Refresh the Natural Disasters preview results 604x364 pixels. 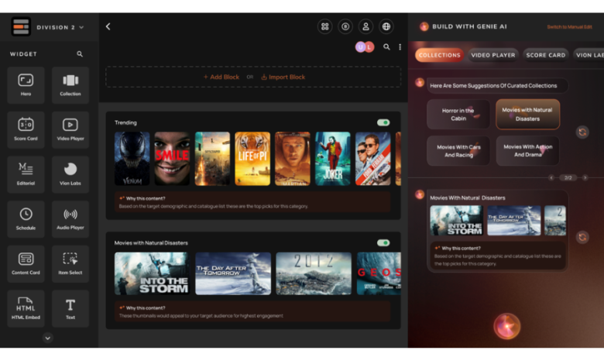(x=582, y=237)
